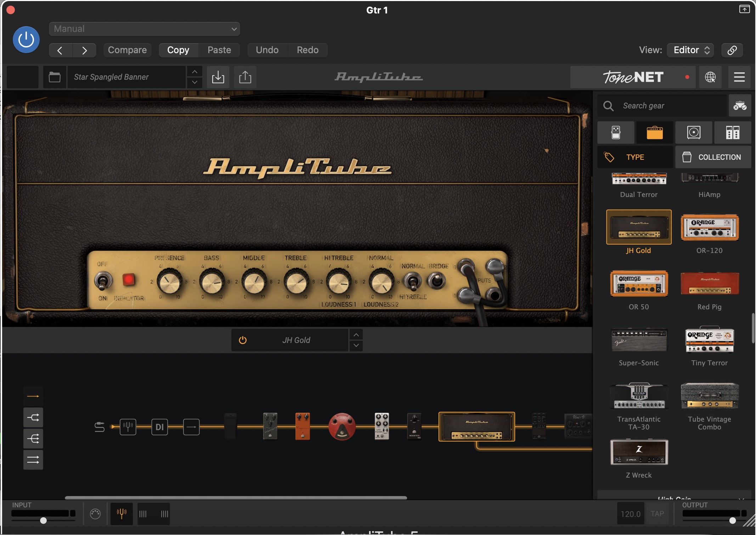
Task: Select the DI block in the chain
Action: (x=160, y=427)
